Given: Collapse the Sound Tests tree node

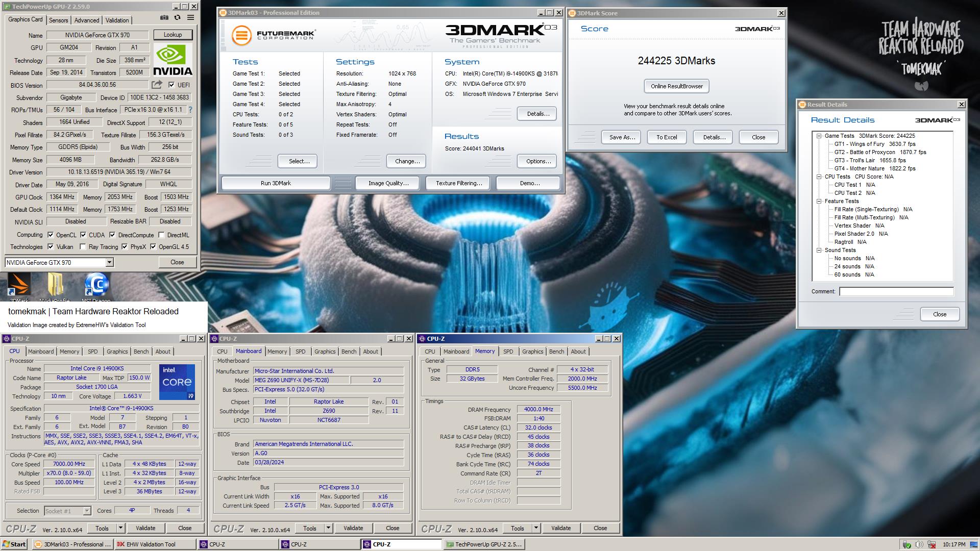Looking at the screenshot, I should coord(819,250).
